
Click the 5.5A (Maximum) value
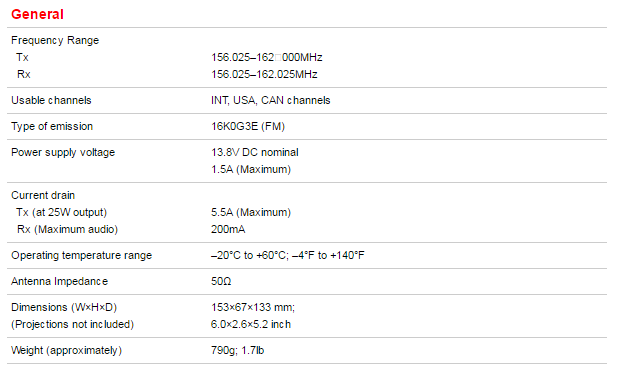(251, 212)
